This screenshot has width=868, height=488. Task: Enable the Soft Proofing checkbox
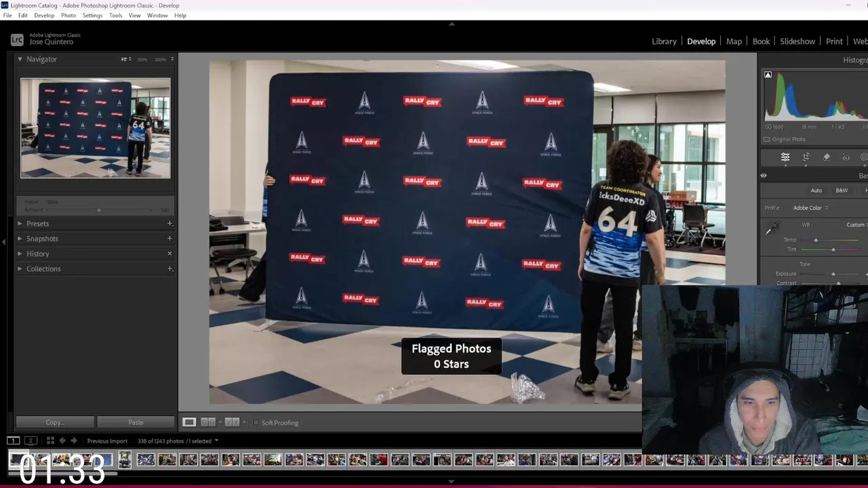tap(256, 422)
